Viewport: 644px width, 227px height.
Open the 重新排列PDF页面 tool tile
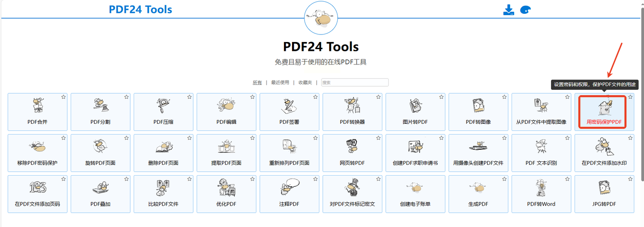click(x=290, y=153)
